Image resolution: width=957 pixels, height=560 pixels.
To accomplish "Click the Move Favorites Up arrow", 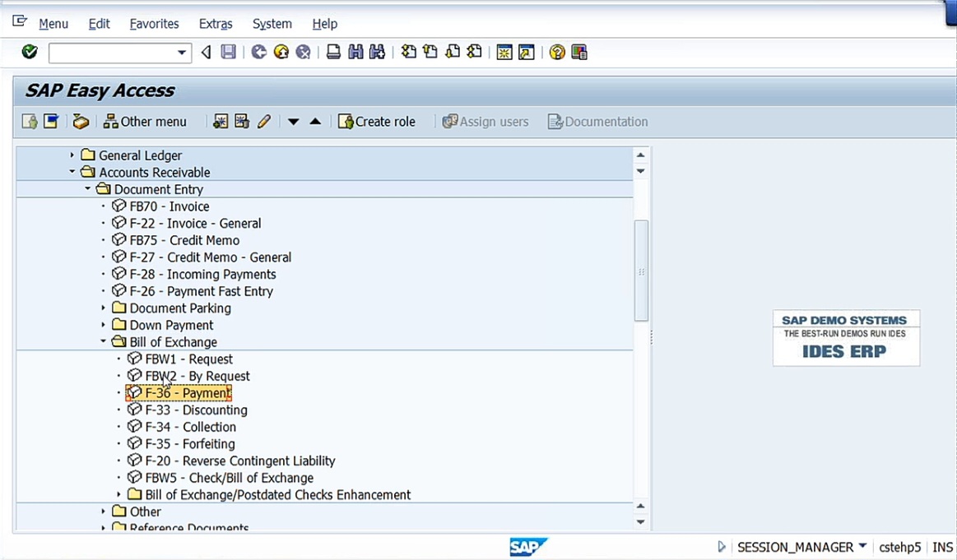I will point(315,122).
